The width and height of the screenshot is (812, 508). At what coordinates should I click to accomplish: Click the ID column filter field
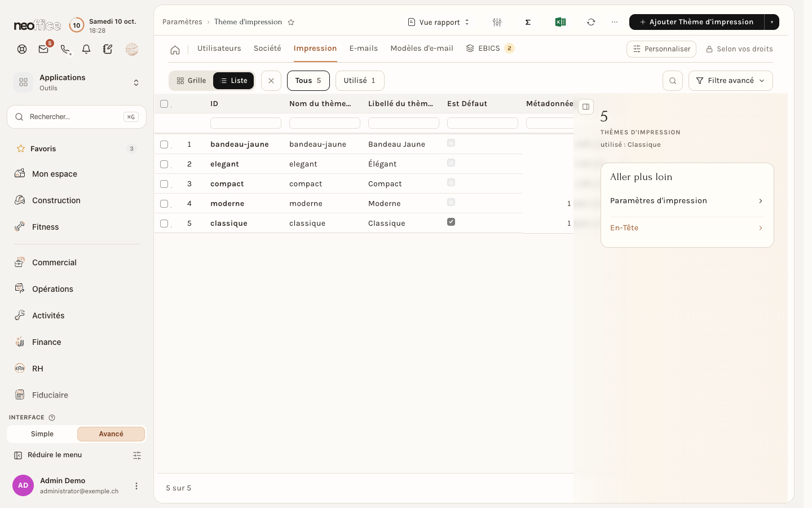246,123
